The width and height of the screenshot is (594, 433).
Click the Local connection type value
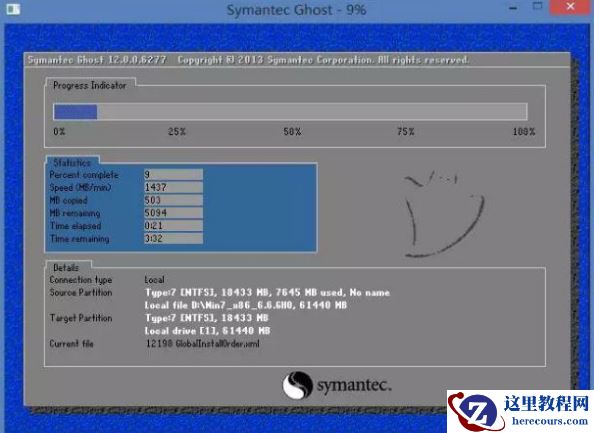[154, 280]
